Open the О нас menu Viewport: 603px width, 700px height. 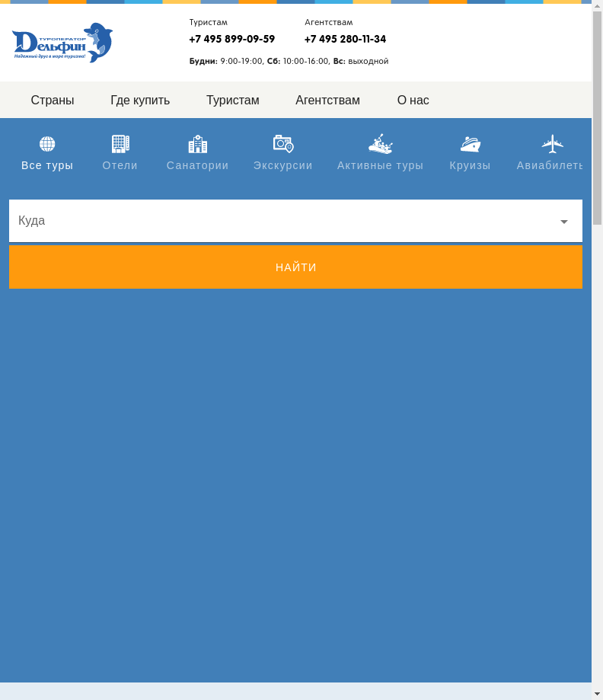(413, 100)
